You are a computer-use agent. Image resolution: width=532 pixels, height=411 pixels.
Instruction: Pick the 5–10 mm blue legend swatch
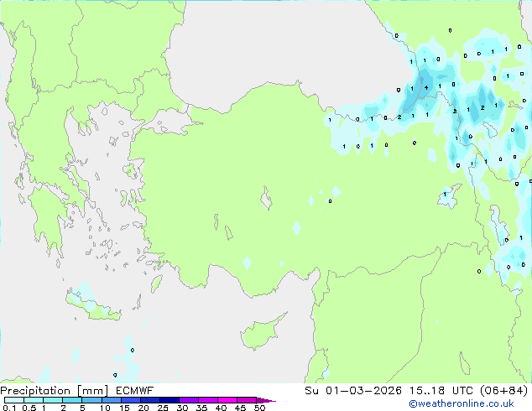(91, 400)
